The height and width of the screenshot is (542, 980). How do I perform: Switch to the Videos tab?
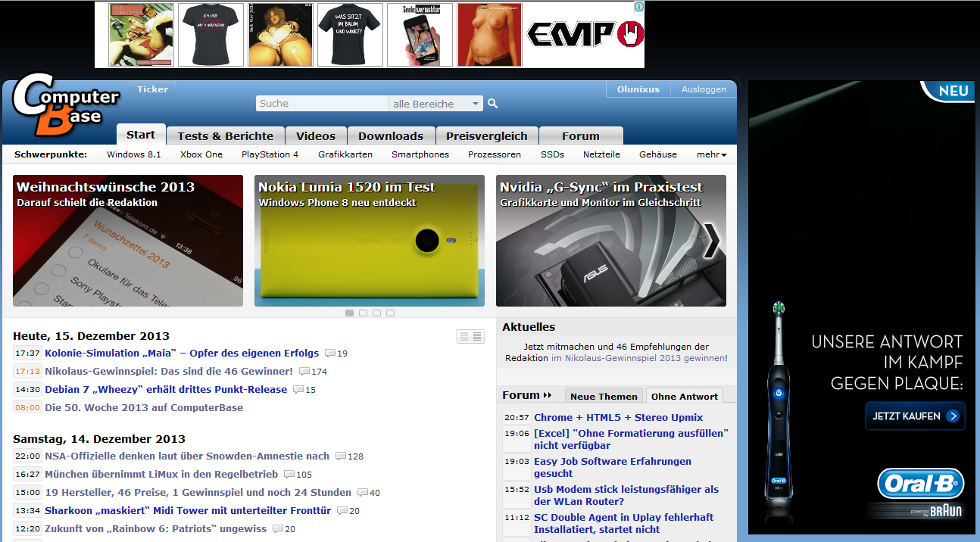click(316, 136)
